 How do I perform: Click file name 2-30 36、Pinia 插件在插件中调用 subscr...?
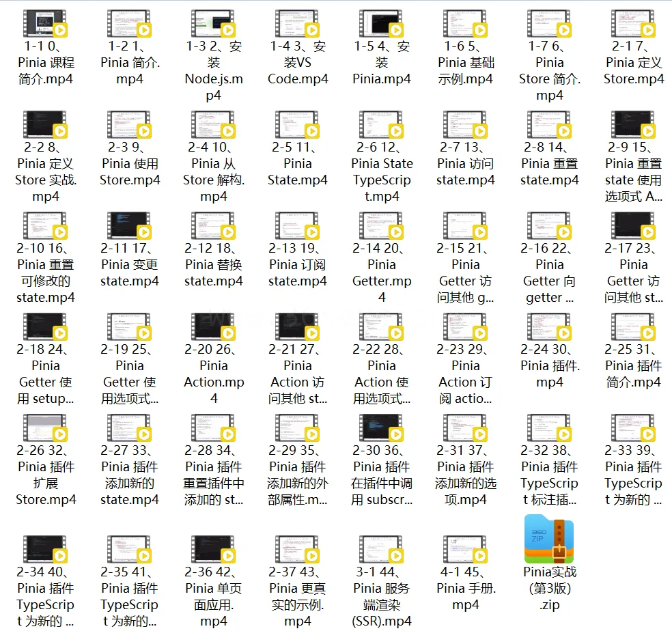(382, 475)
